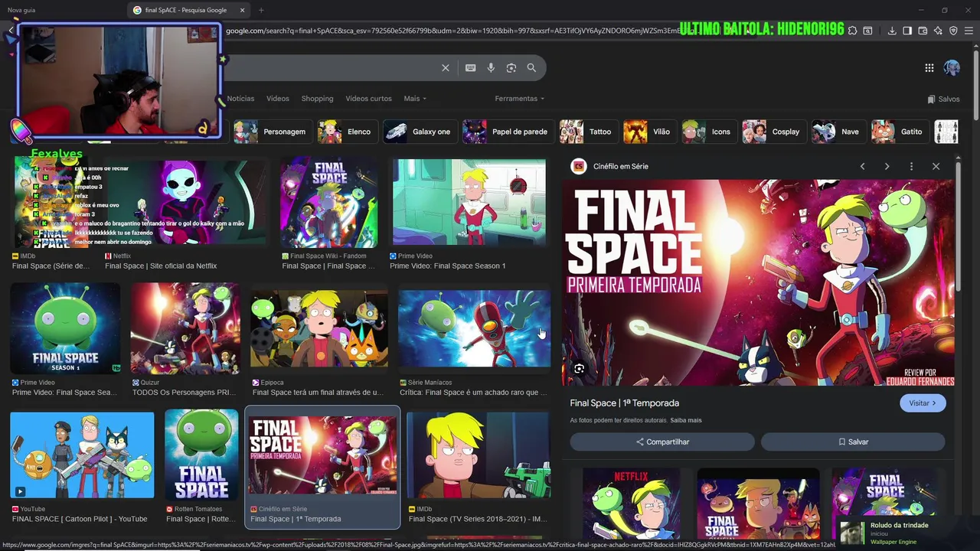Screen dimensions: 980x551
Task: Go to next image in preview panel
Action: 887,166
